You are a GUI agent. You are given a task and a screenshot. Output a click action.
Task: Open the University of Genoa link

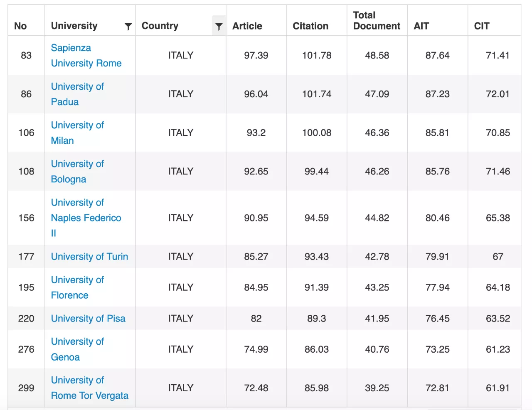[x=77, y=349]
